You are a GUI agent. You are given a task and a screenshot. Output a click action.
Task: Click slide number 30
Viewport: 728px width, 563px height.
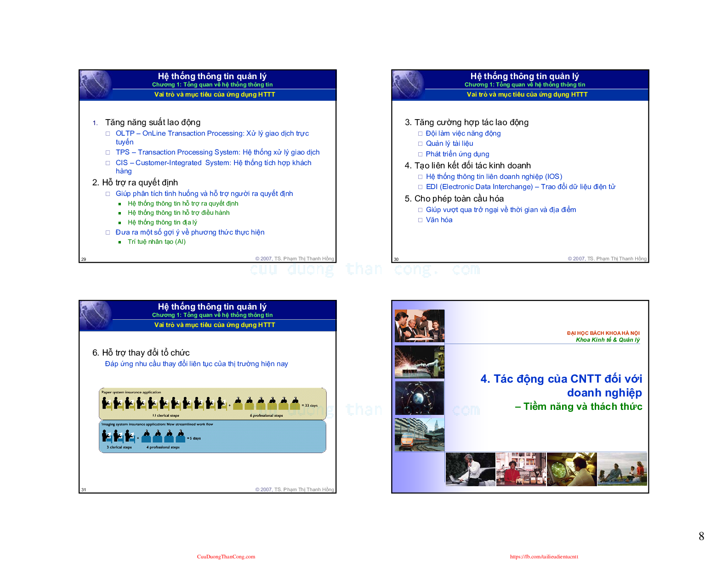pos(396,259)
